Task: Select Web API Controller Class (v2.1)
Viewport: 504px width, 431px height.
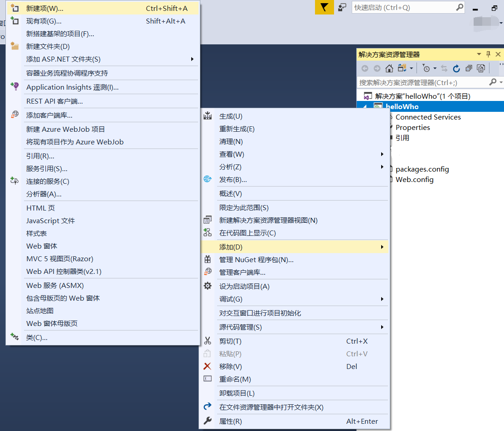Action: tap(103, 271)
